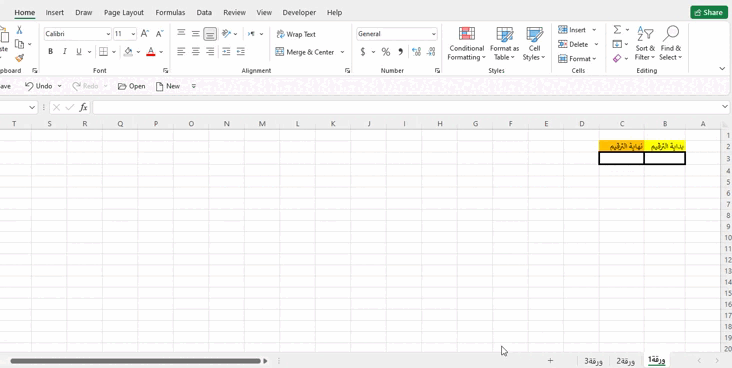Click the Fill down icon
Viewport: 732px width, 368px height.
pos(617,44)
